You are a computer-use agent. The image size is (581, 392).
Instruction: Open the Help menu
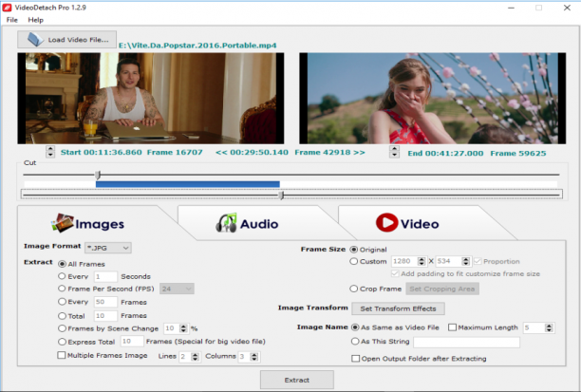click(x=35, y=20)
